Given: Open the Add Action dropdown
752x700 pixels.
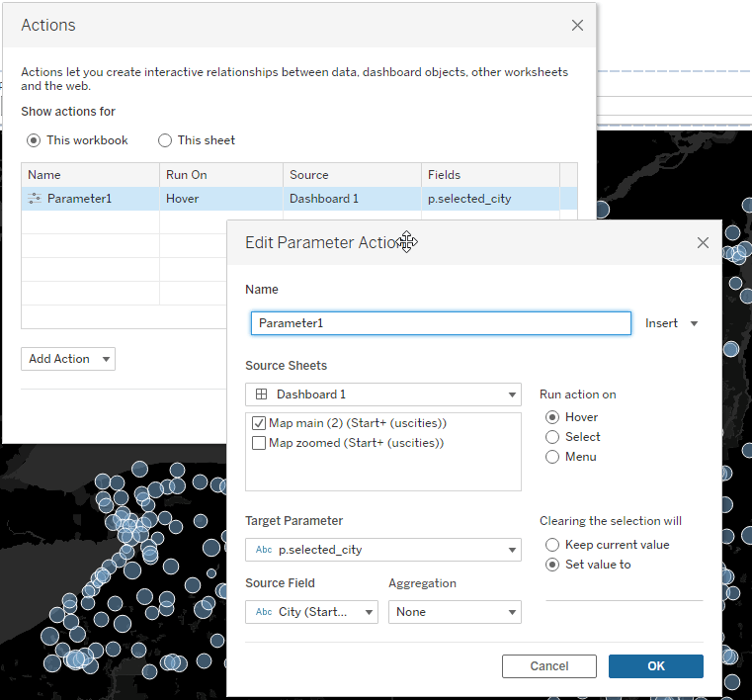Looking at the screenshot, I should pyautogui.click(x=68, y=359).
